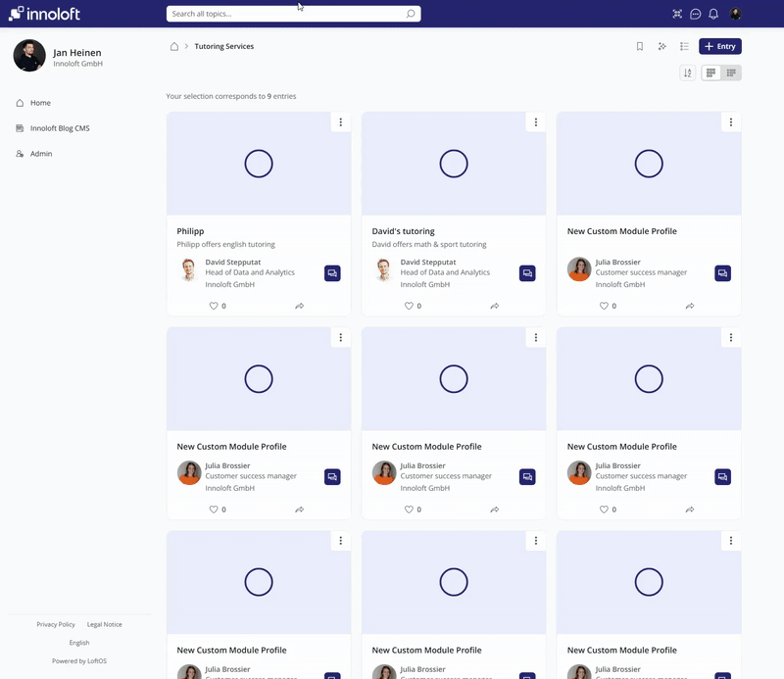Click the home icon in breadcrumb
Viewport: 784px width, 679px height.
(174, 46)
